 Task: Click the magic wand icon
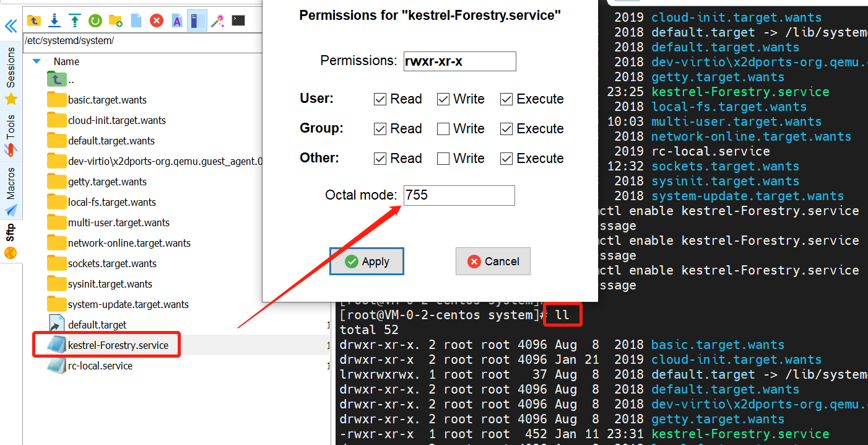(x=217, y=21)
